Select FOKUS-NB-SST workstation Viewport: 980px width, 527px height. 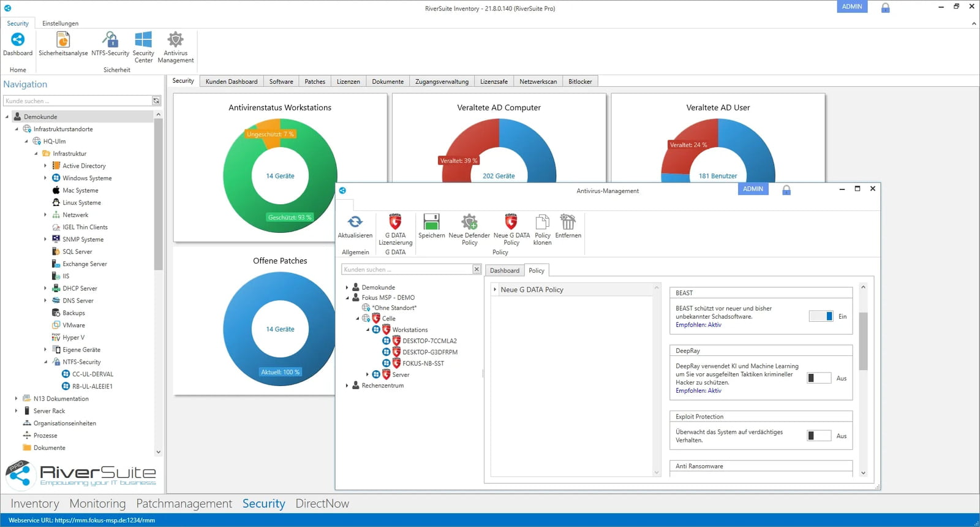pos(423,363)
